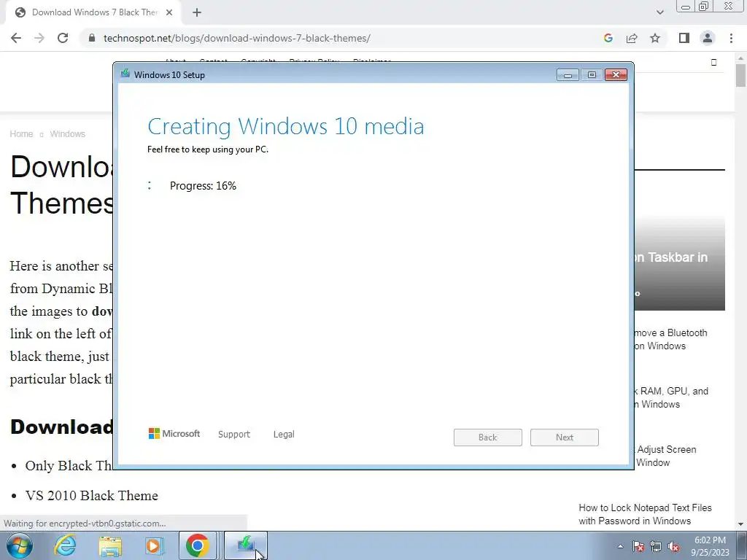Launch Internet Explorer from taskbar

(65, 545)
